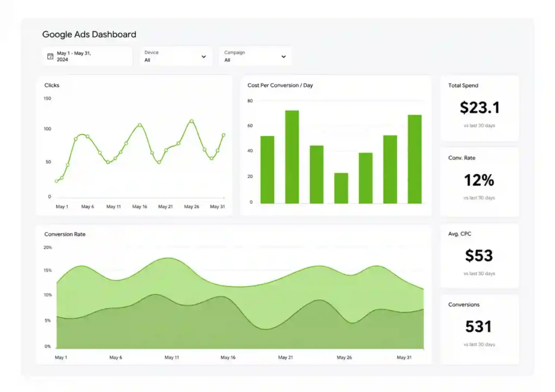The width and height of the screenshot is (555, 392).
Task: Click the Device filter label
Action: pyautogui.click(x=152, y=53)
